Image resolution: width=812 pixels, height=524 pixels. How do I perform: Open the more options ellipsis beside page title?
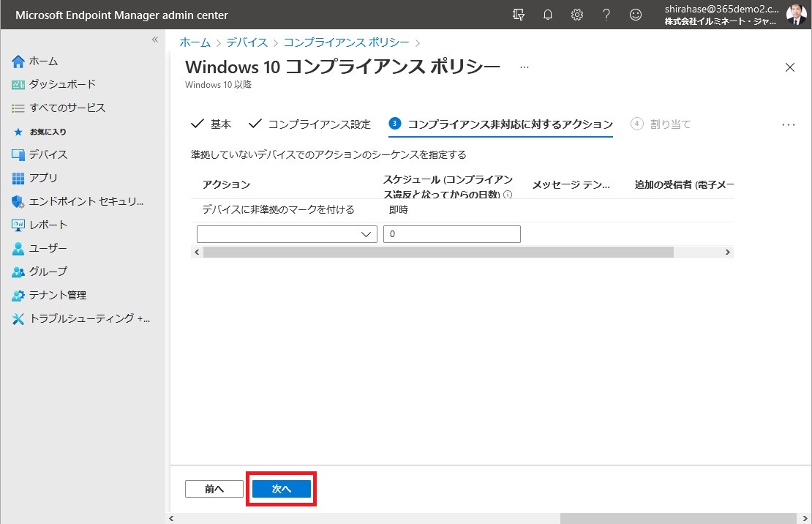[525, 67]
